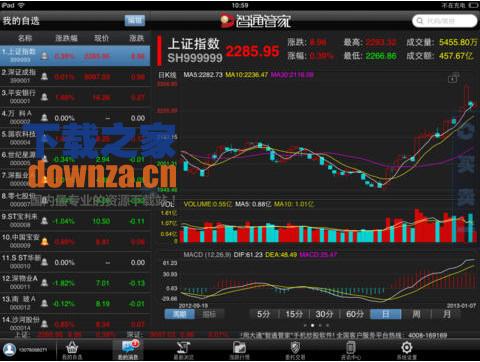Tap the orange alert bell for 中国宝安
480x362 pixels.
[44, 241]
